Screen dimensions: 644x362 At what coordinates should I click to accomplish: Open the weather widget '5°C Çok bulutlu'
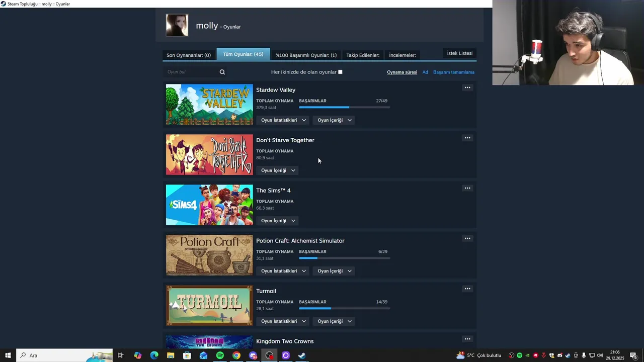click(x=478, y=355)
